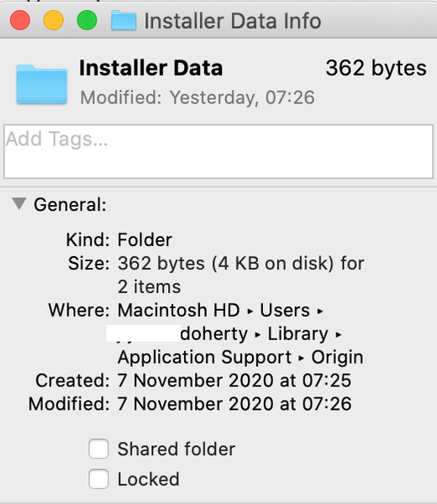Click the green zoom window button
437x504 pixels.
87,20
